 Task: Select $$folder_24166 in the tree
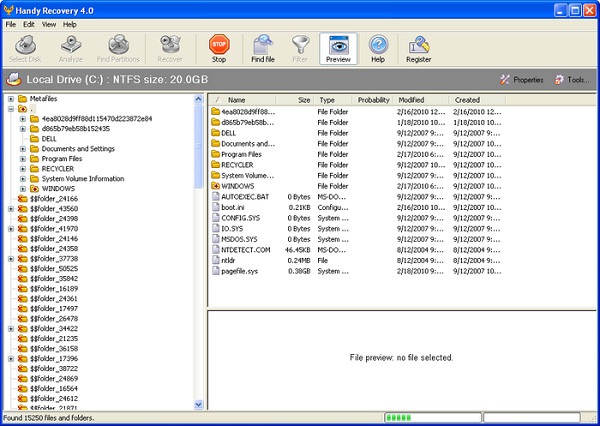click(x=54, y=199)
